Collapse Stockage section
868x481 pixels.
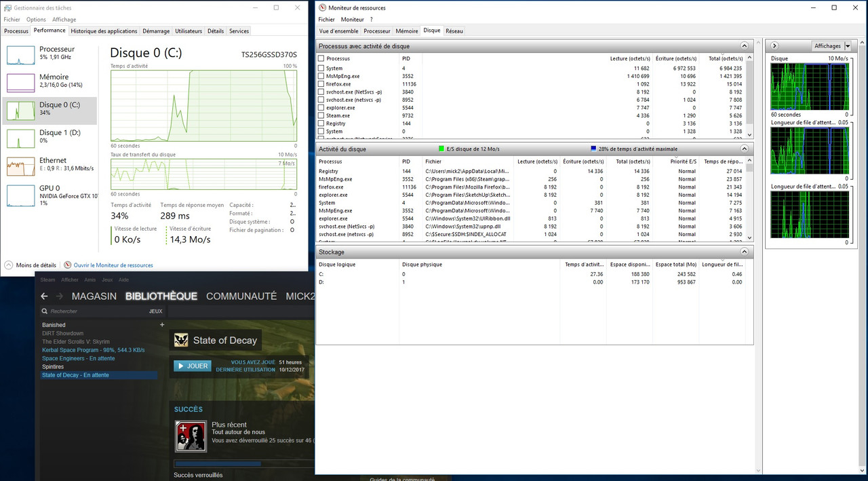744,252
